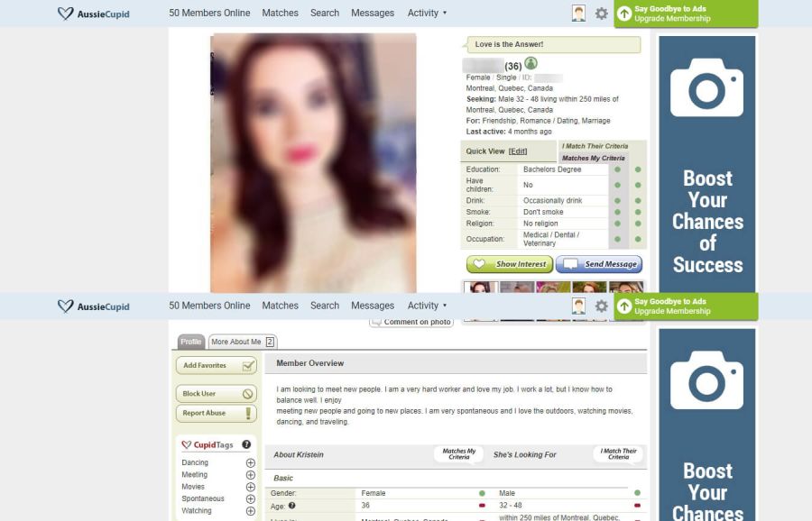Screen dimensions: 812x521
Task: Open the settings gear menu
Action: (601, 13)
